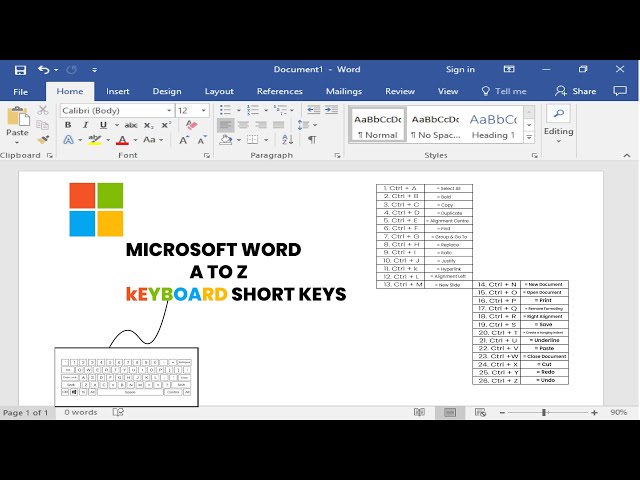Open the Paste options dropdown arrow

tap(17, 142)
